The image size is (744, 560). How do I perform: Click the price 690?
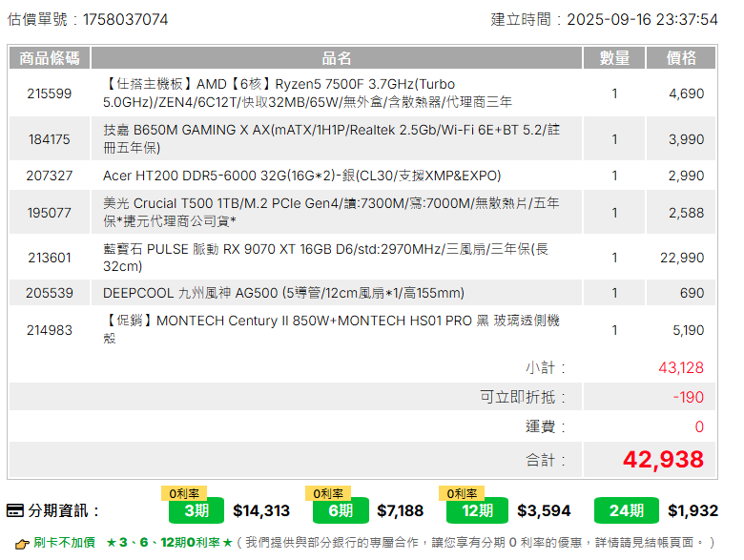click(x=692, y=293)
